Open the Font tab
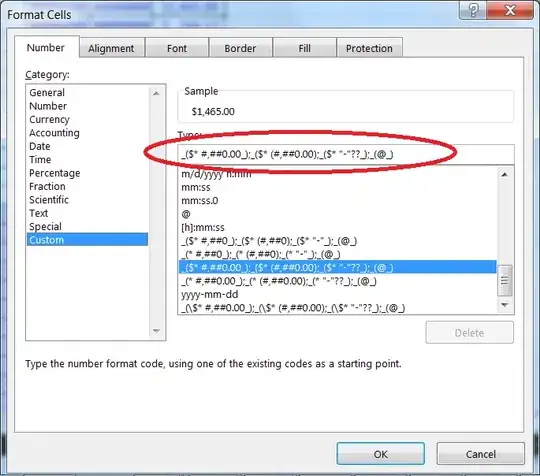The height and width of the screenshot is (476, 540). 177,48
